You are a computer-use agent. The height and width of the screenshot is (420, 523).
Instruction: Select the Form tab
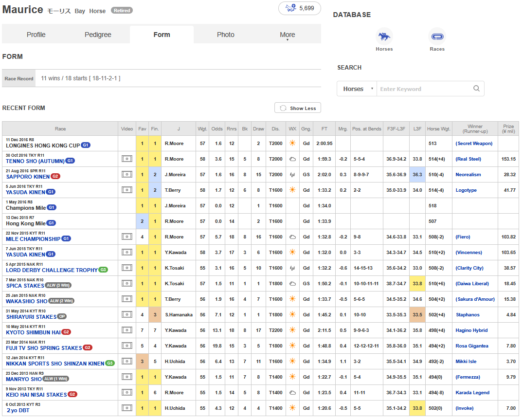162,35
